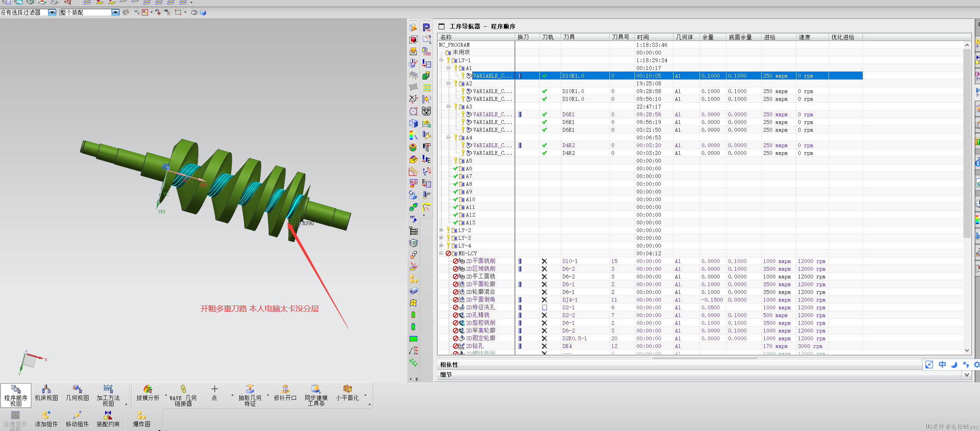Expand the LY-3 program group
The image size is (980, 431).
coord(441,238)
